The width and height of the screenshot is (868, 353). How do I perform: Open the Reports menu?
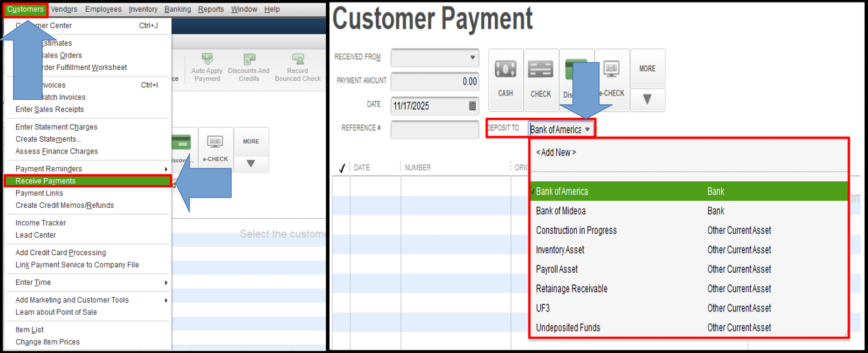[211, 9]
